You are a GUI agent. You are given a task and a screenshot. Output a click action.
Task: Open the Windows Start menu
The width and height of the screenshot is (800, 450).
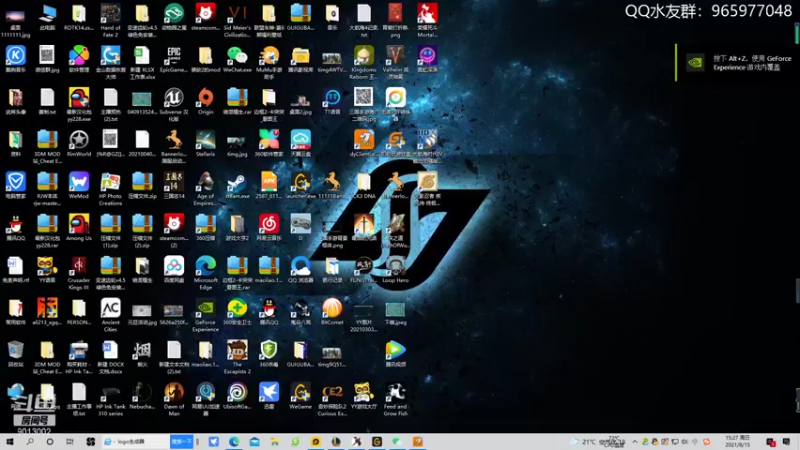point(10,442)
